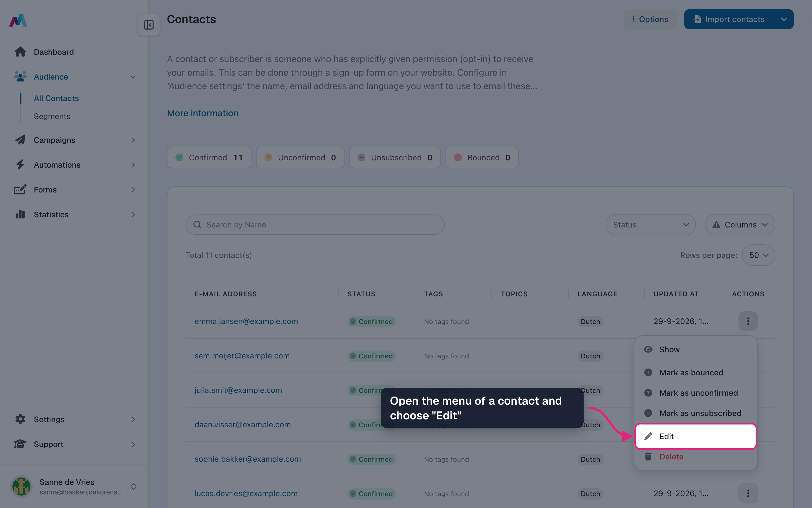Expand the Import contacts arrow dropdown
The height and width of the screenshot is (508, 812).
click(x=784, y=19)
